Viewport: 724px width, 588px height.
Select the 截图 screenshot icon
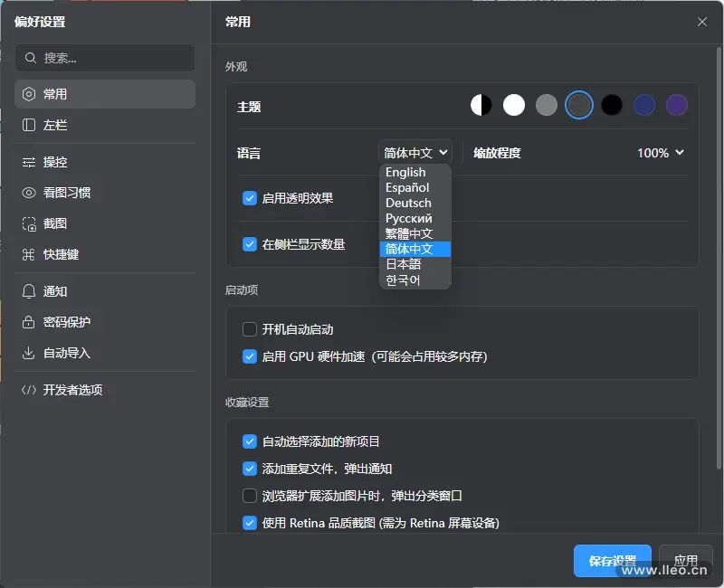pos(29,223)
